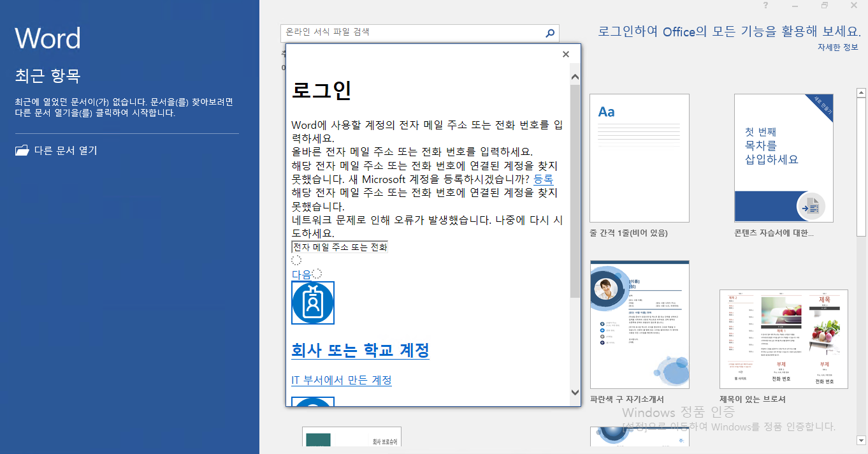Click the search magnifier icon in template search
868x454 pixels.
pos(550,33)
